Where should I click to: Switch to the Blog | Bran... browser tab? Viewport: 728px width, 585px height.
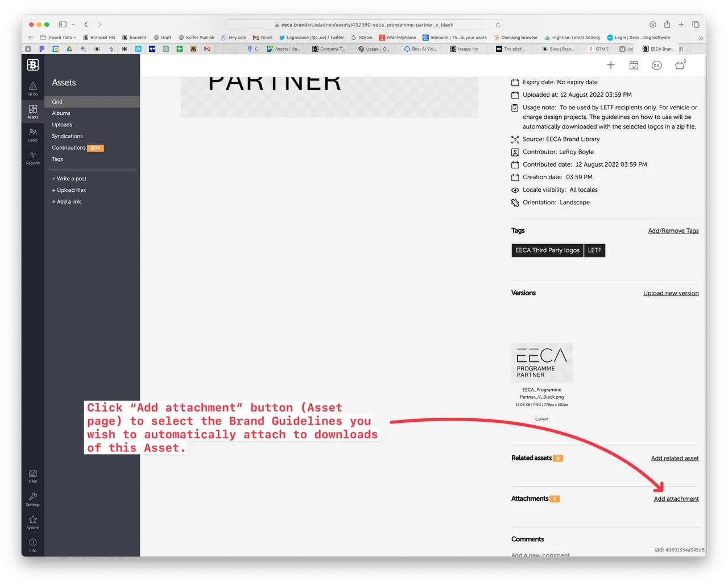(558, 49)
